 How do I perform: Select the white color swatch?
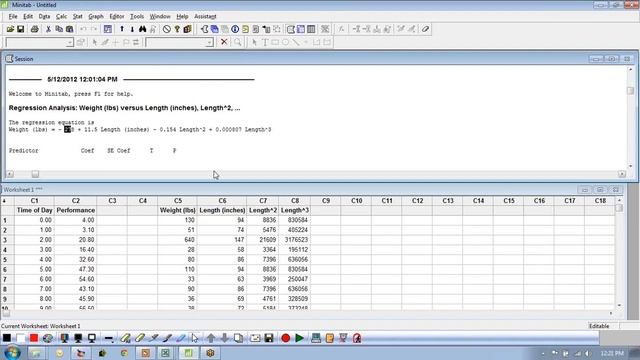tap(20, 338)
